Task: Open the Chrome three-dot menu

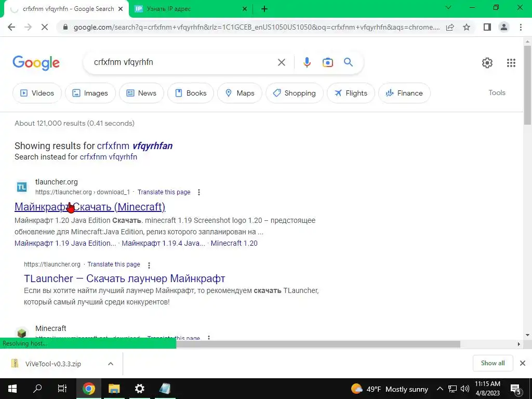Action: point(521,27)
